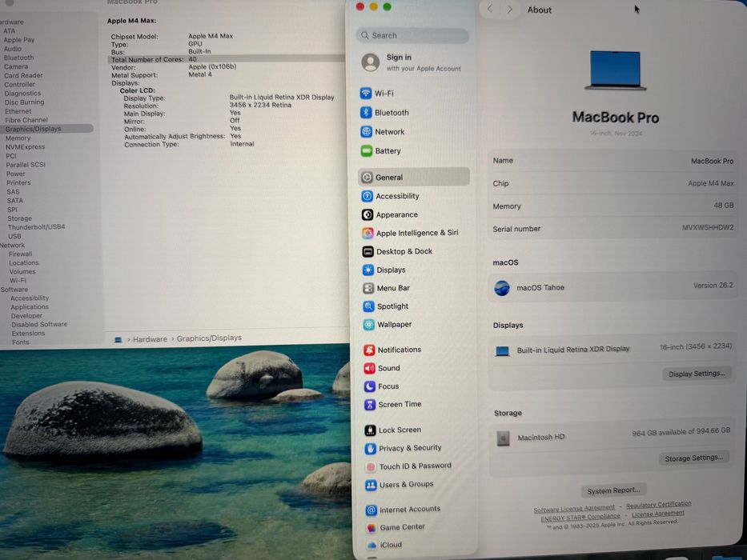The width and height of the screenshot is (747, 560).
Task: Go forward with the right chevron
Action: click(510, 9)
